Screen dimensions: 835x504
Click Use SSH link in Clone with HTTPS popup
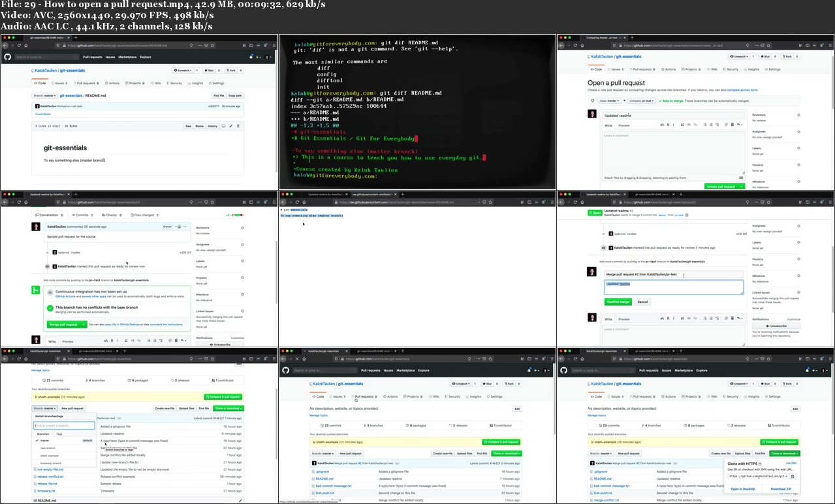pyautogui.click(x=791, y=463)
